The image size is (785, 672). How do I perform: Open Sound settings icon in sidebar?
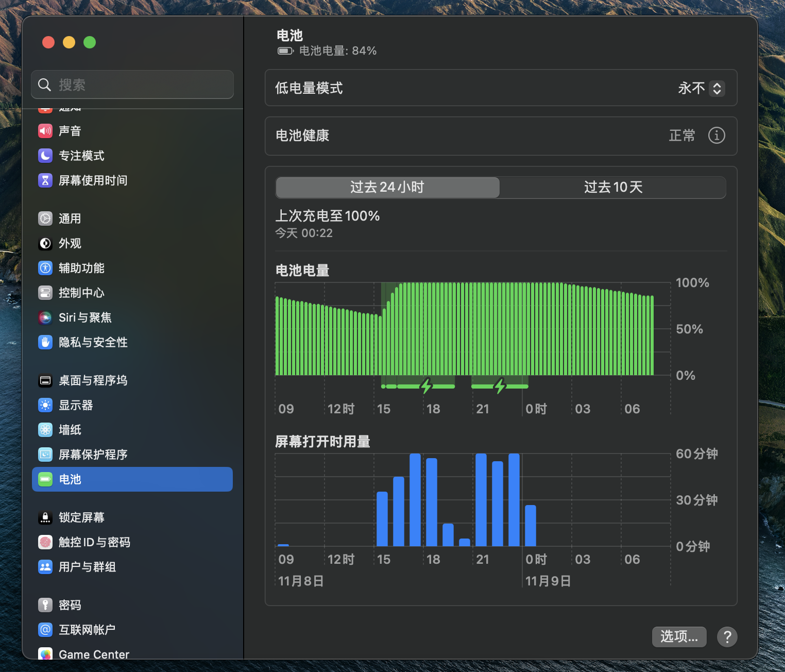[x=45, y=131]
